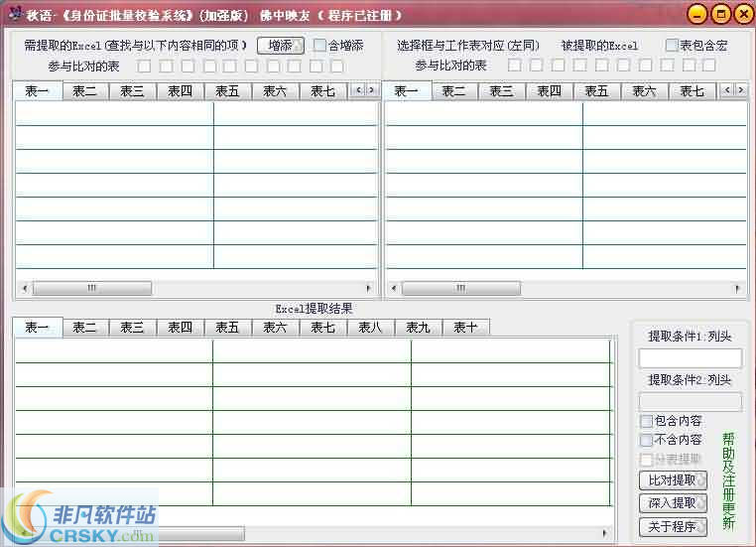Click left panel horizontal scrollbar thumb

(91, 288)
